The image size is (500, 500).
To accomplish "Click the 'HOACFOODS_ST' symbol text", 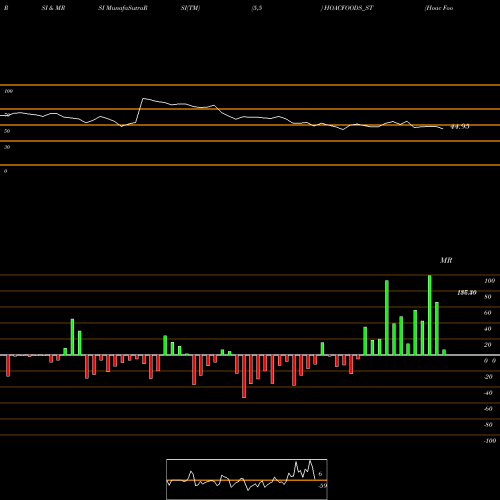I will (348, 8).
